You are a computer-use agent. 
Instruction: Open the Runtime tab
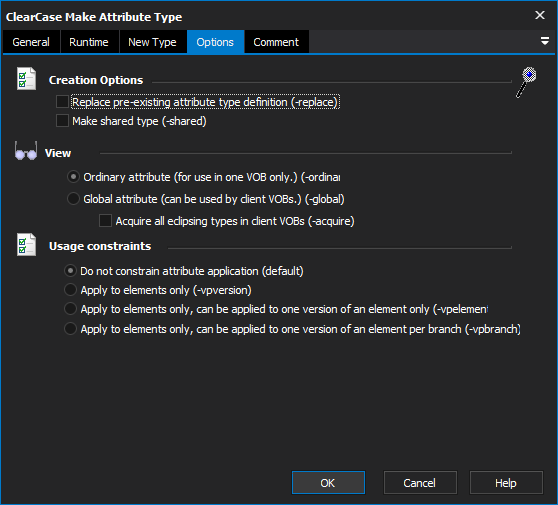point(89,42)
